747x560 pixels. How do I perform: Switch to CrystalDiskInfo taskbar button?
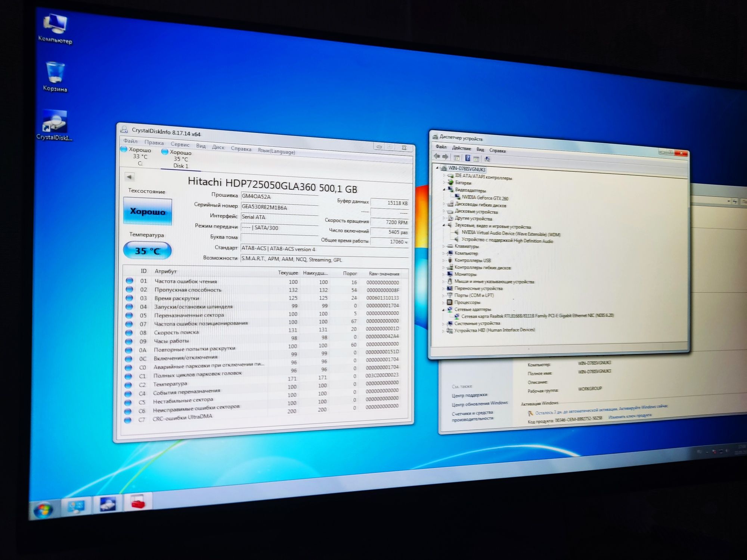coord(108,505)
